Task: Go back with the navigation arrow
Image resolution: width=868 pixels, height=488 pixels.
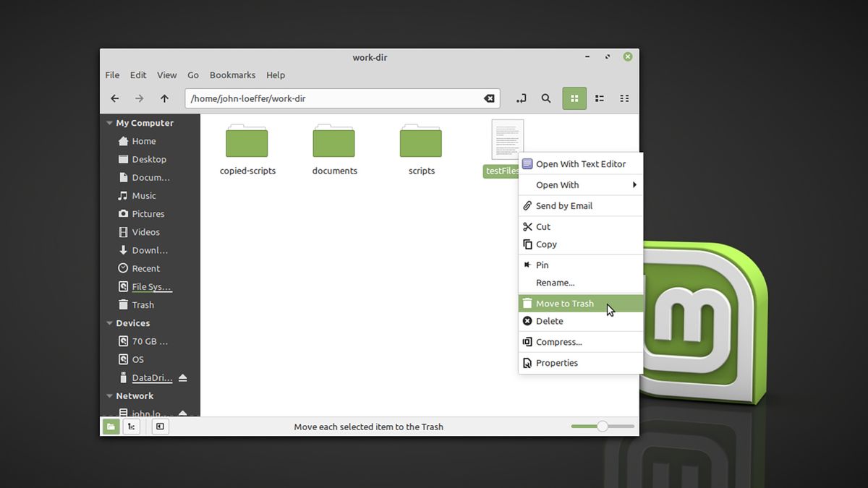Action: pos(114,98)
